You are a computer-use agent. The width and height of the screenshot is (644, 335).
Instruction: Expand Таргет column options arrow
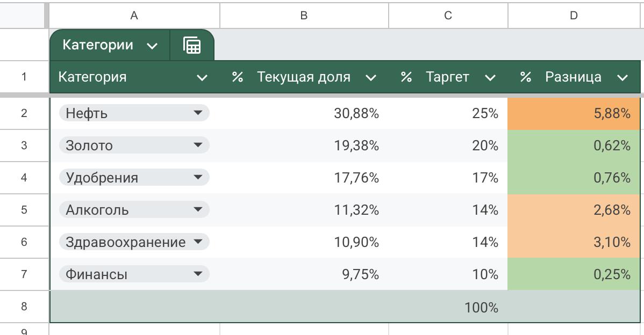[x=490, y=78]
